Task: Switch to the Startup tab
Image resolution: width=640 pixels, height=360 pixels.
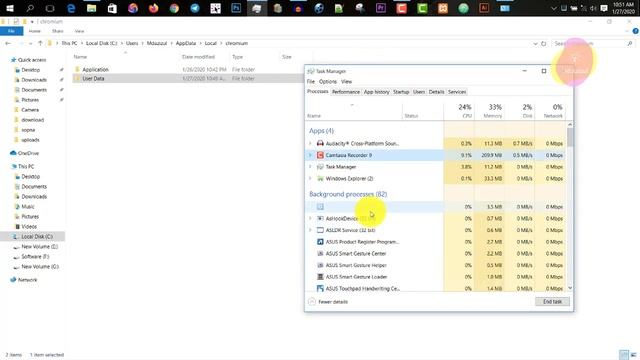Action: pyautogui.click(x=401, y=92)
